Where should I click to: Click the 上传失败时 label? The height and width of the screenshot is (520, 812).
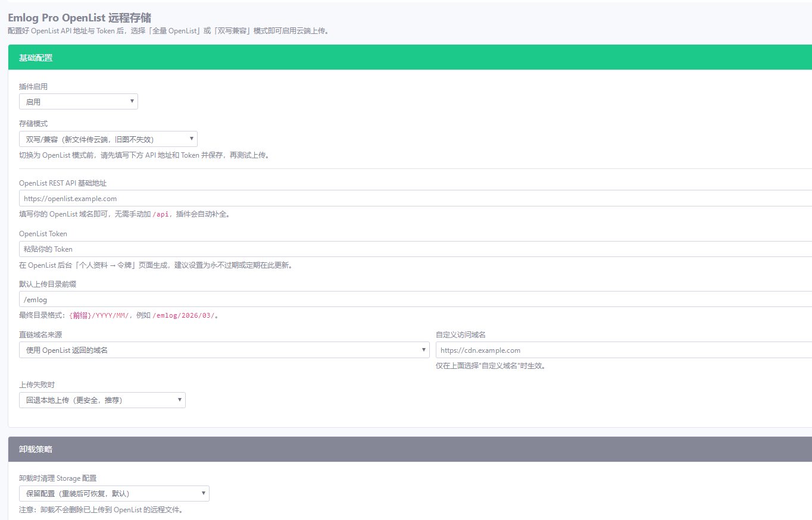37,385
